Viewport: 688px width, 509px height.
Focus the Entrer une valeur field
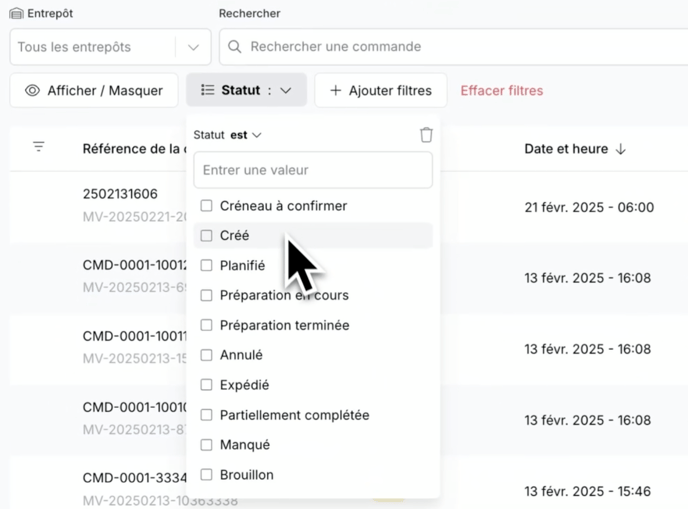coord(313,170)
